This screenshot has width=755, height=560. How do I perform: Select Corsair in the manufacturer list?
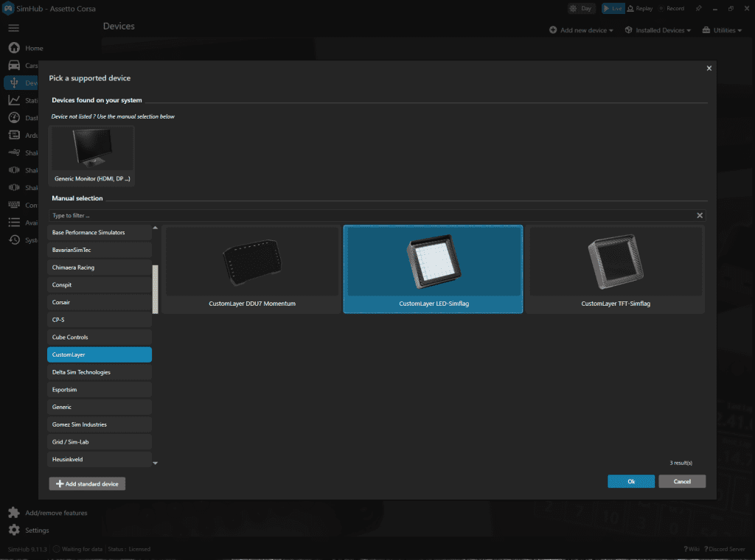pyautogui.click(x=100, y=303)
